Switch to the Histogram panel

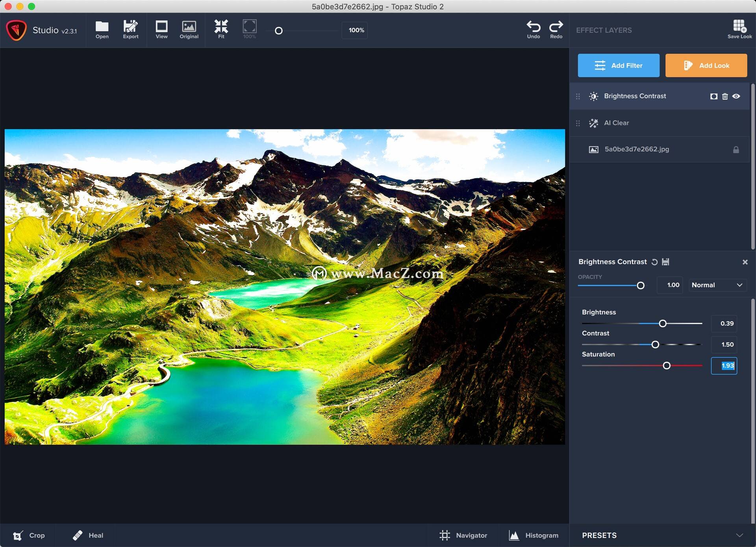[534, 535]
